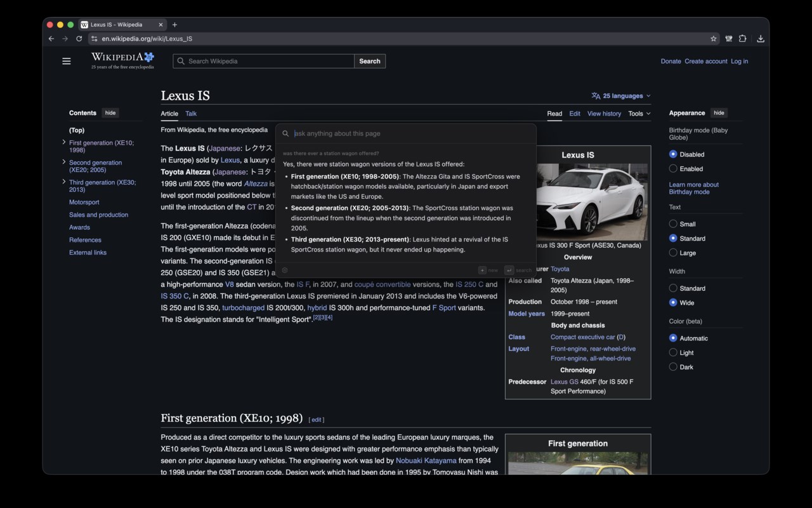Open the Toyota manufacturer link in infobox
The width and height of the screenshot is (812, 508).
(560, 269)
